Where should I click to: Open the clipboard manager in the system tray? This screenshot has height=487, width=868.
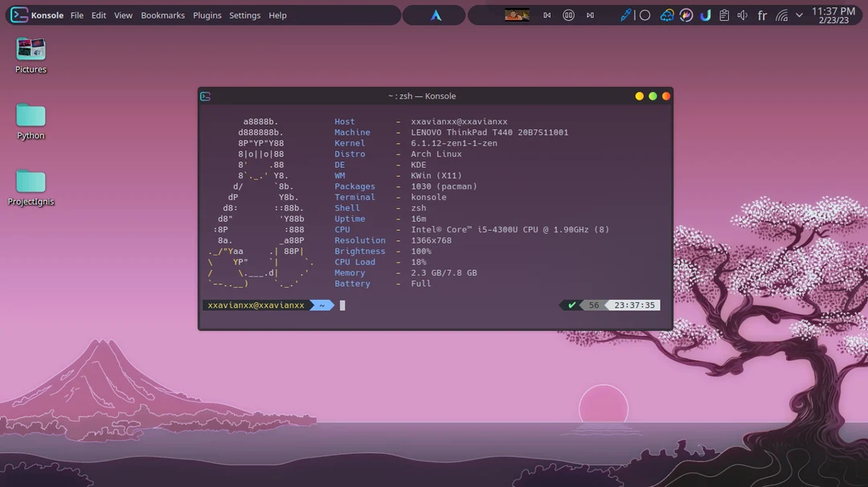(723, 14)
